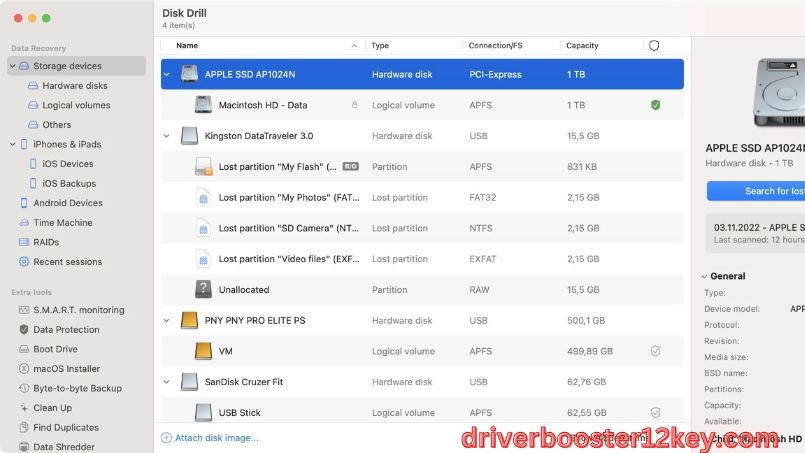Click the iPhones & iPads device icon
Image resolution: width=805 pixels, height=453 pixels.
point(24,144)
